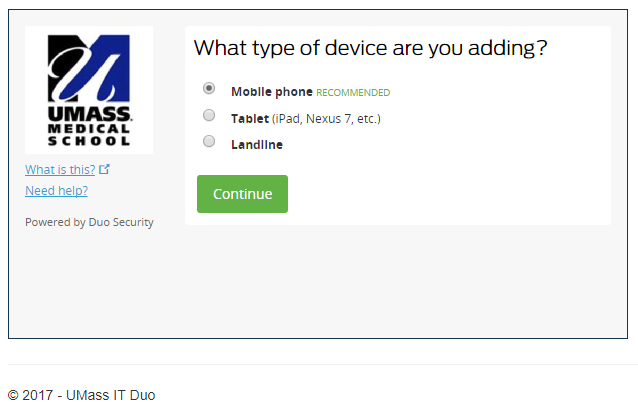This screenshot has width=638, height=412.
Task: Open the "What is this?" link
Action: (60, 169)
